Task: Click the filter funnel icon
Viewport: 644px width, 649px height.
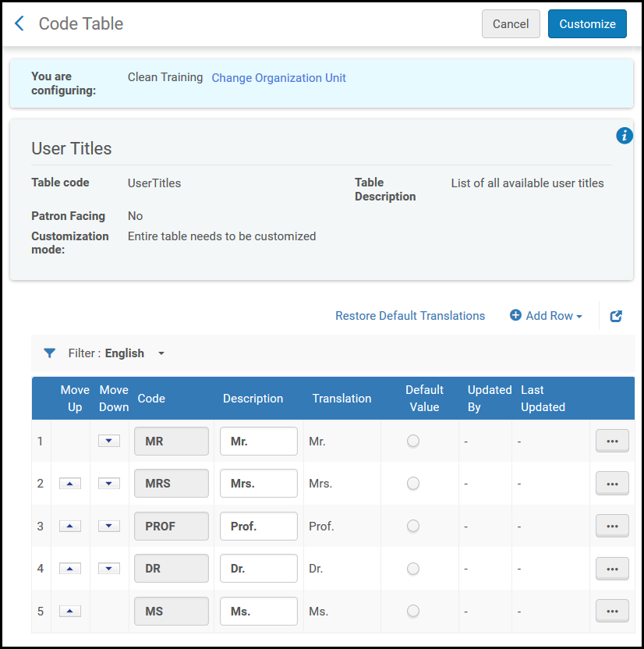Action: [50, 353]
